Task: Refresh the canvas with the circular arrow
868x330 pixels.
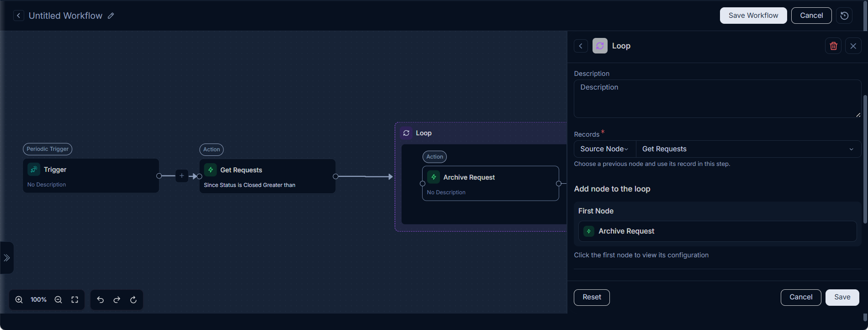Action: point(133,300)
